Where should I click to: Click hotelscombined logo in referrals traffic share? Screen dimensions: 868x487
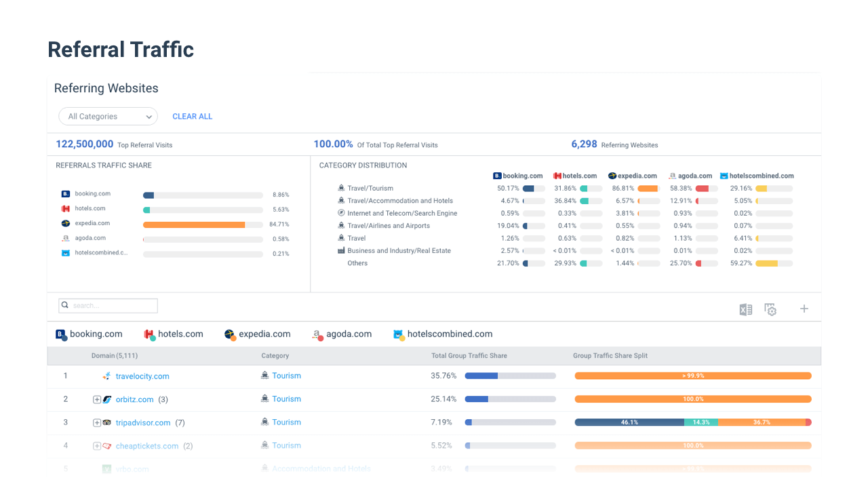[x=66, y=253]
